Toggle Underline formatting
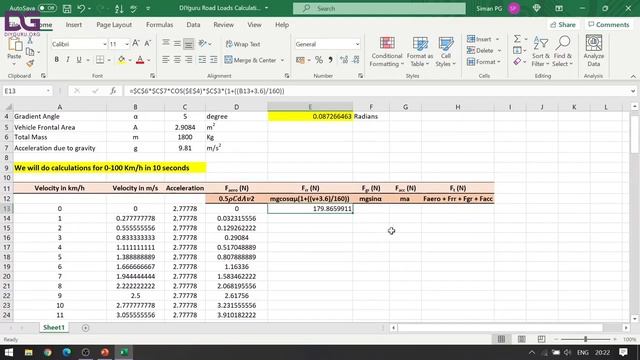640x360 pixels. pos(79,60)
